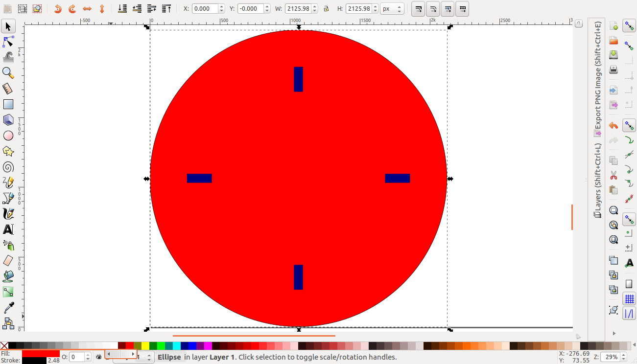The width and height of the screenshot is (637, 364).
Task: Click the red fill color indicator
Action: coord(41,353)
